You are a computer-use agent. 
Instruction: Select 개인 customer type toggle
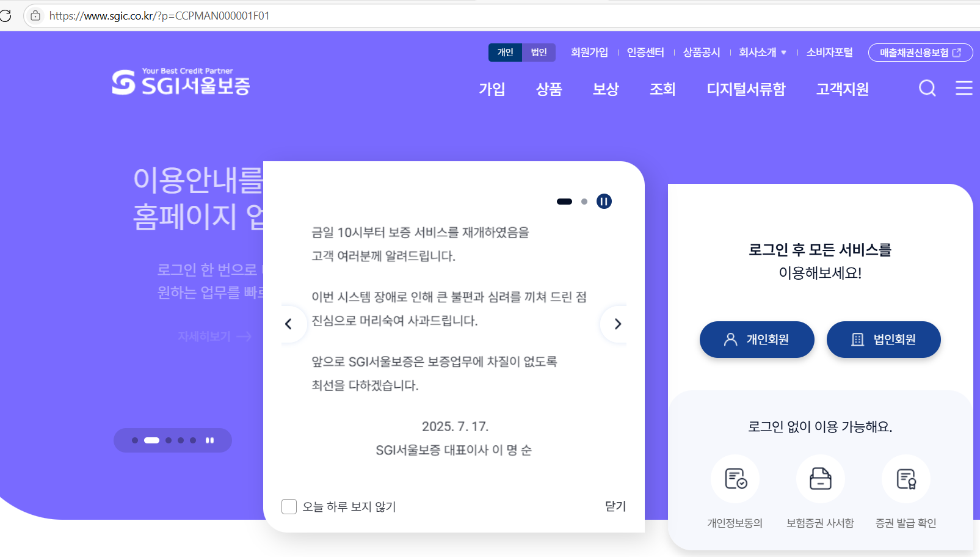coord(505,53)
